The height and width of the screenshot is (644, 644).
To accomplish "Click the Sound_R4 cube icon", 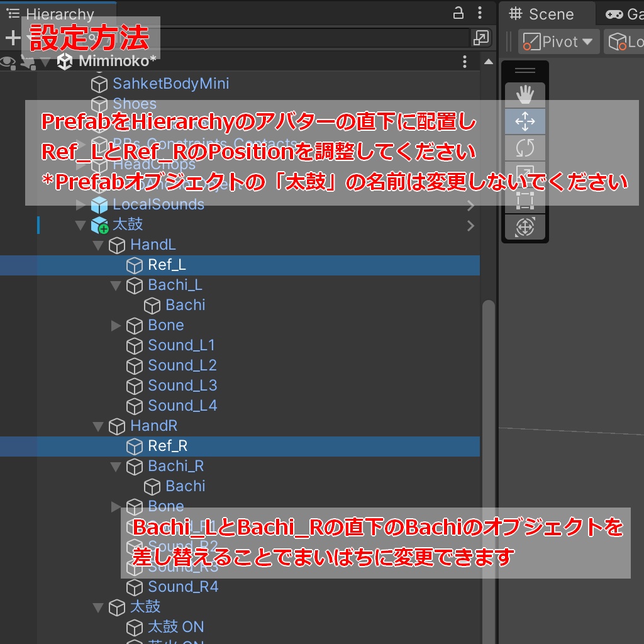I will tap(135, 587).
